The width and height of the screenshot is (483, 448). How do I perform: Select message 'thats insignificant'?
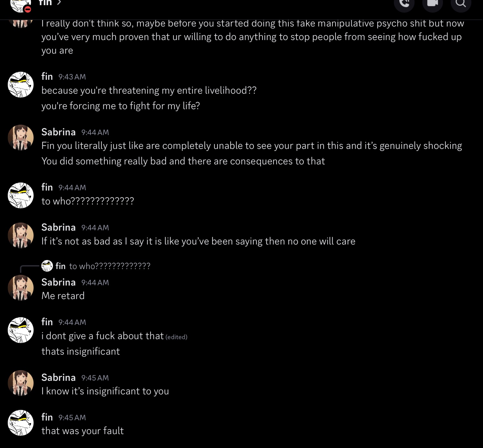(81, 351)
